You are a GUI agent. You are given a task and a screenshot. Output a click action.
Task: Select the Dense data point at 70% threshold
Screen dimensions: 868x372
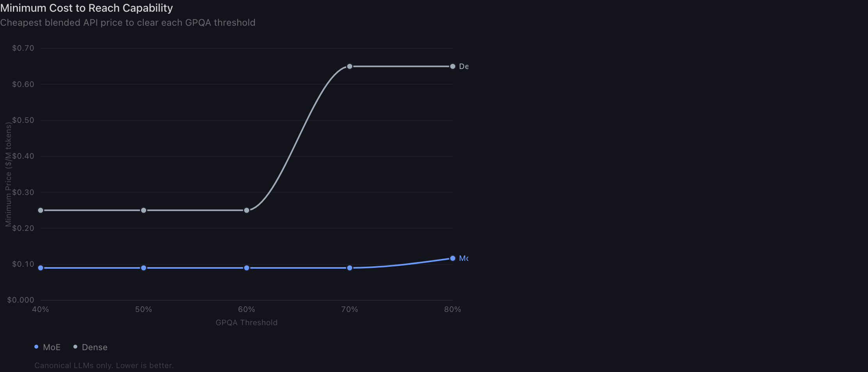350,66
